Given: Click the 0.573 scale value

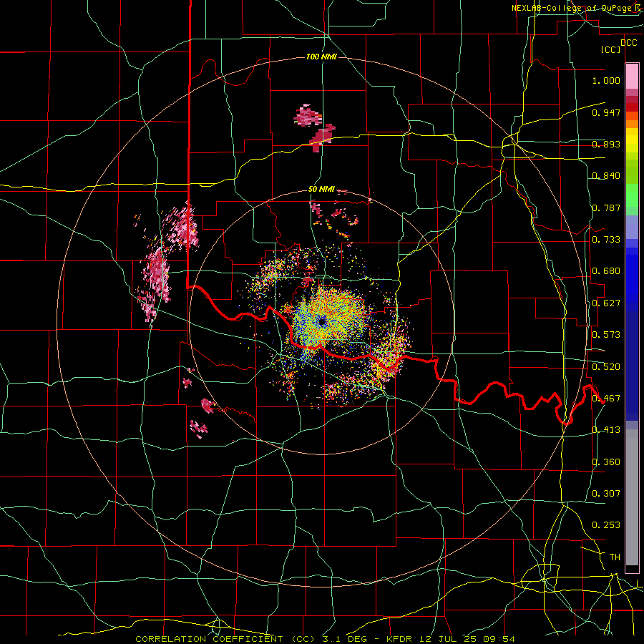Looking at the screenshot, I should [606, 335].
